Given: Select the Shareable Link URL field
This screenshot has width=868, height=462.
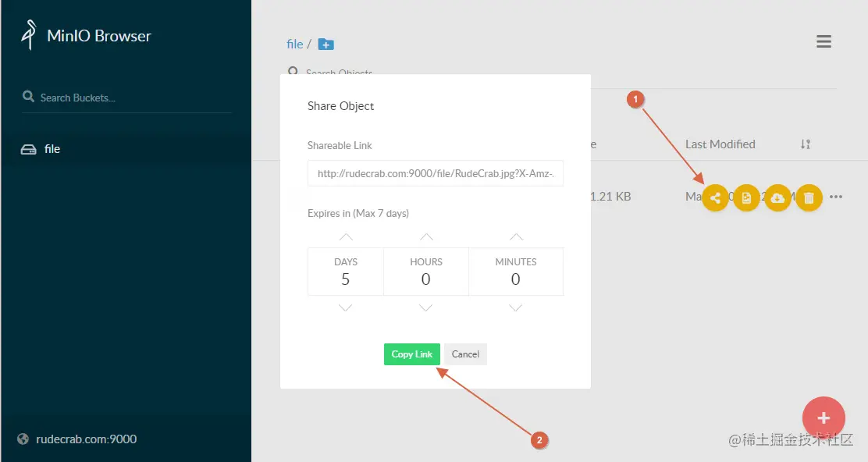Looking at the screenshot, I should pyautogui.click(x=435, y=173).
